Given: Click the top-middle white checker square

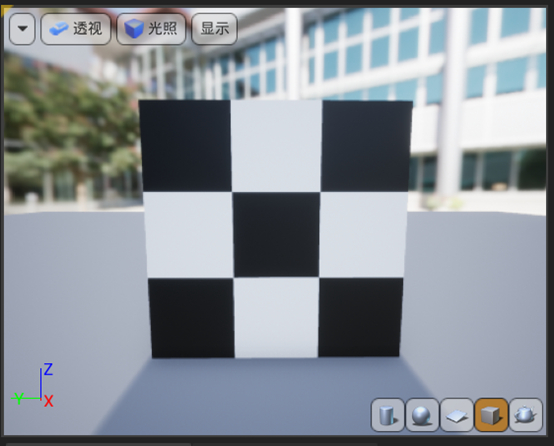Looking at the screenshot, I should pos(276,146).
